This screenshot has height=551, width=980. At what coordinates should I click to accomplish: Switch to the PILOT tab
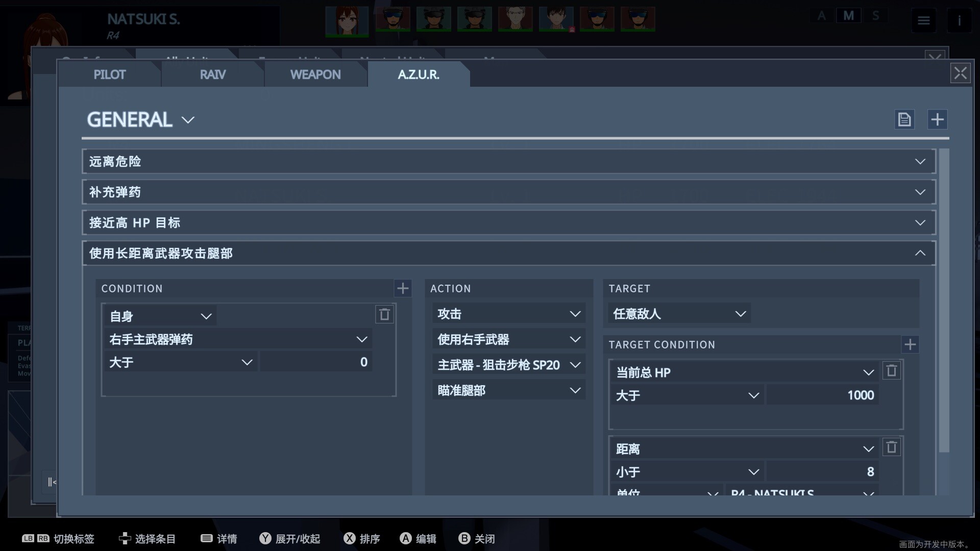[x=109, y=74]
